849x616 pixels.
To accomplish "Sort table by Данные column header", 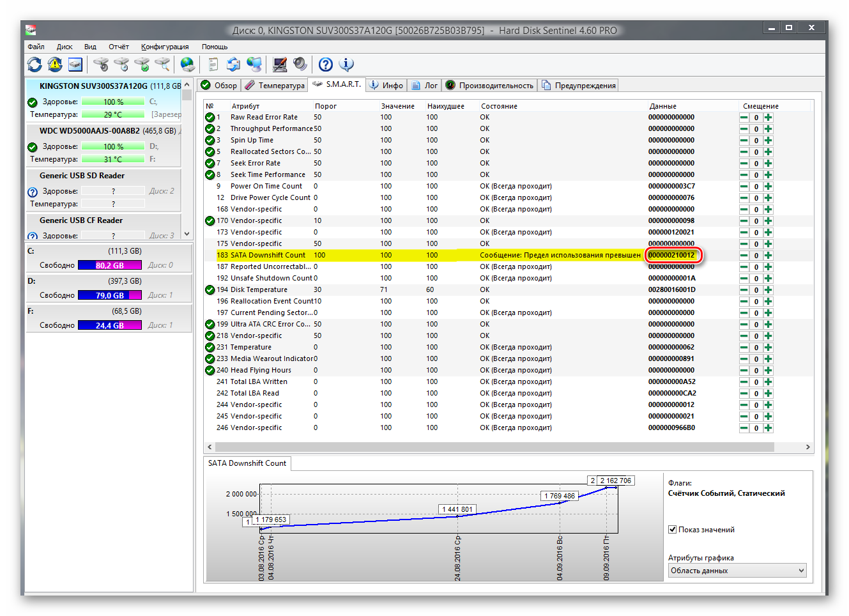I will 663,106.
